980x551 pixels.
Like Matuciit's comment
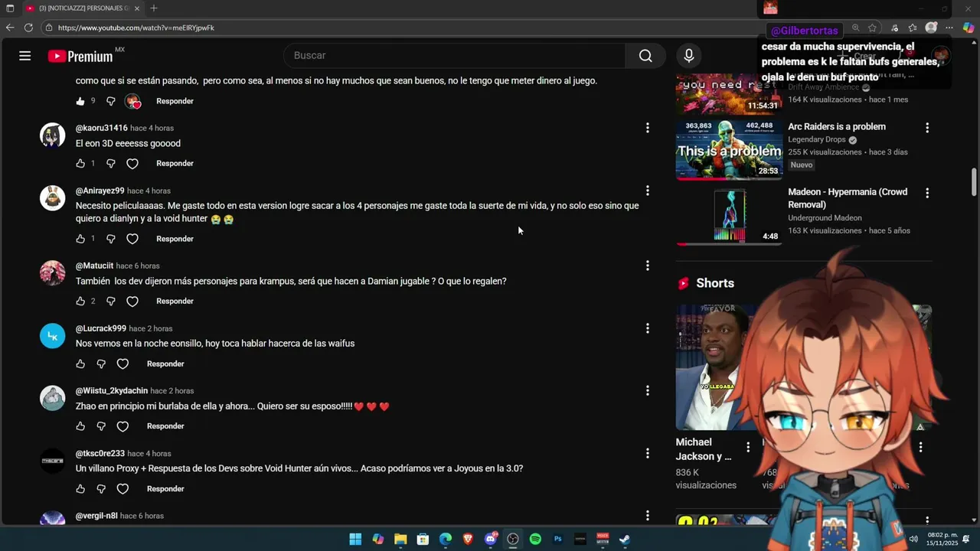tap(80, 302)
